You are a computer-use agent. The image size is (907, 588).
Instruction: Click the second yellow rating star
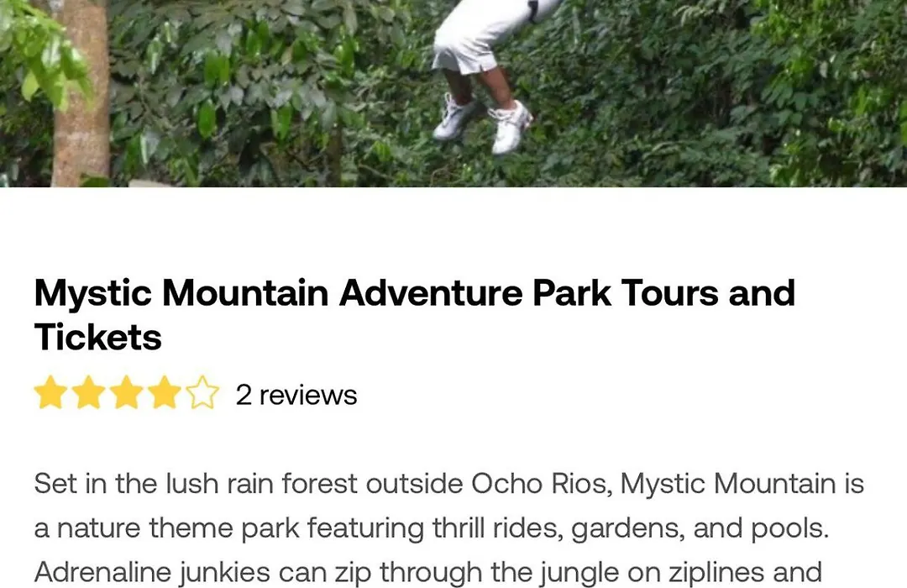pos(88,393)
